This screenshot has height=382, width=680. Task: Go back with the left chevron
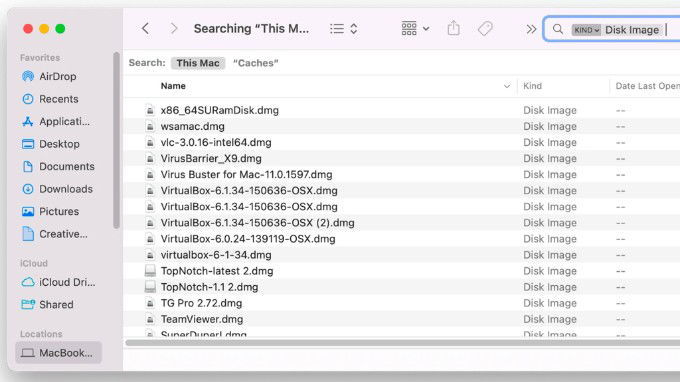[x=146, y=29]
